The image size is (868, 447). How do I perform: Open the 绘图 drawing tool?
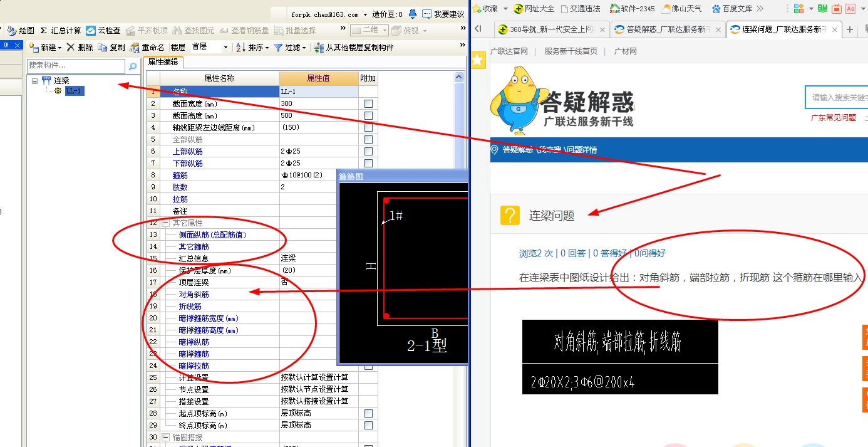tap(21, 31)
